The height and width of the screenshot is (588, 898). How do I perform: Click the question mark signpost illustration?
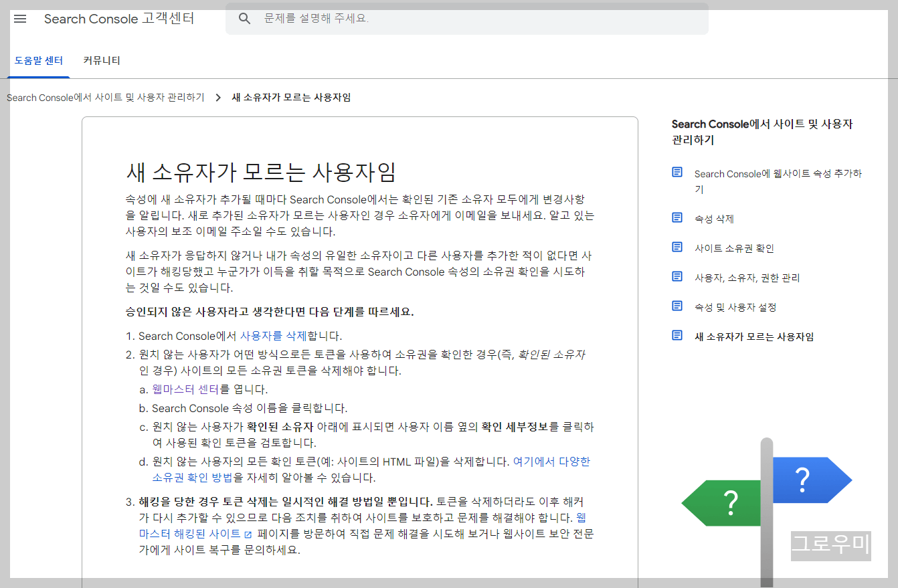767,512
